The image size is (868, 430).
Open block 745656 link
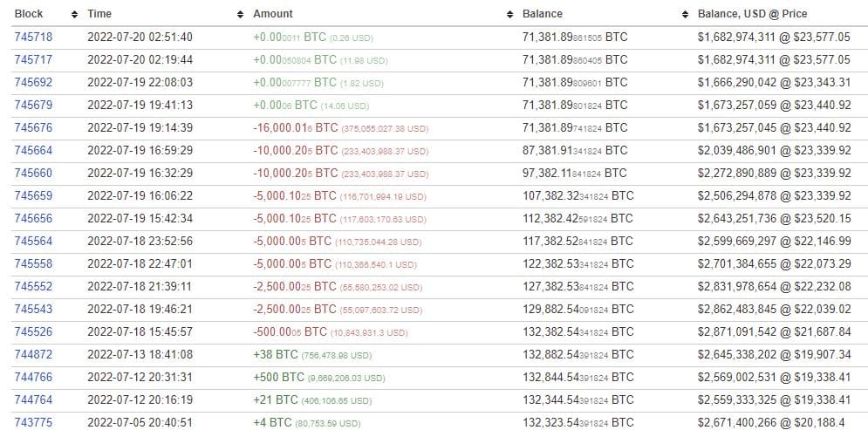[33, 219]
